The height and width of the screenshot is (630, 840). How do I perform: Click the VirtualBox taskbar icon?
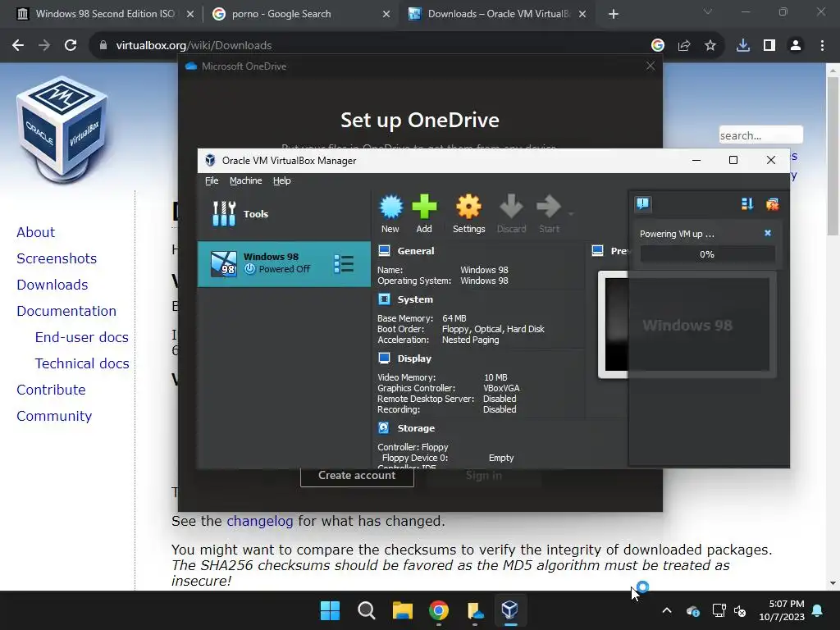[510, 610]
